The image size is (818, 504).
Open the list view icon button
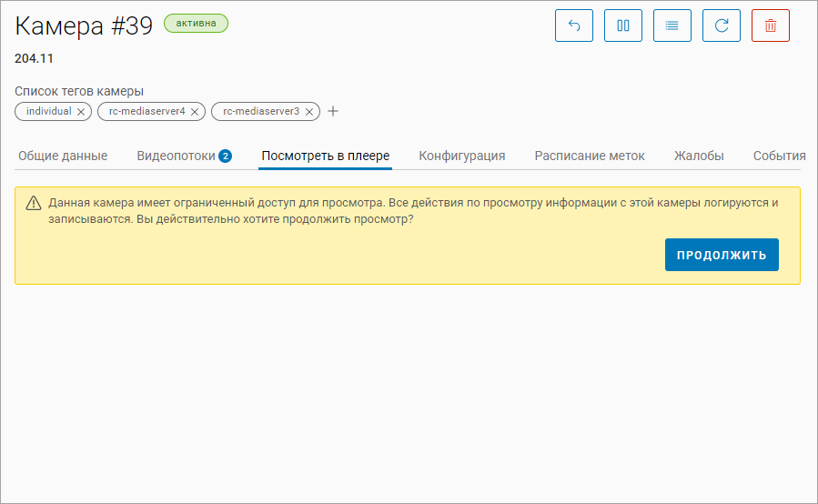tap(672, 25)
